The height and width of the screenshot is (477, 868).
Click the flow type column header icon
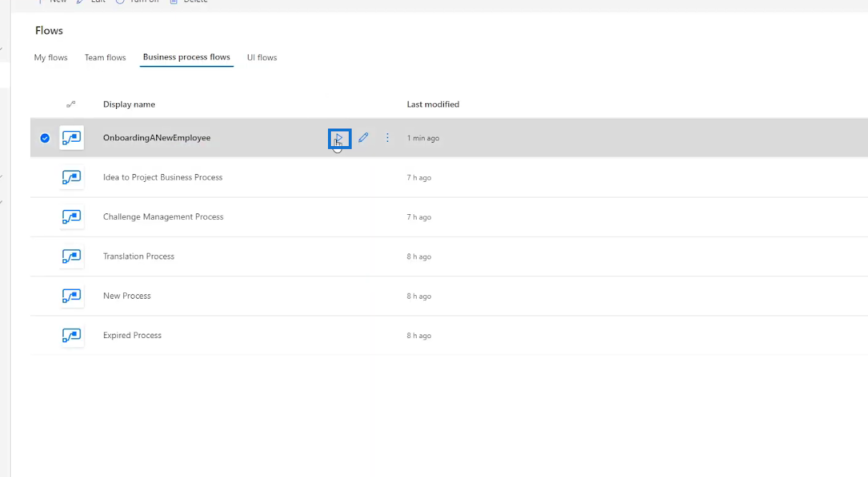coord(71,105)
